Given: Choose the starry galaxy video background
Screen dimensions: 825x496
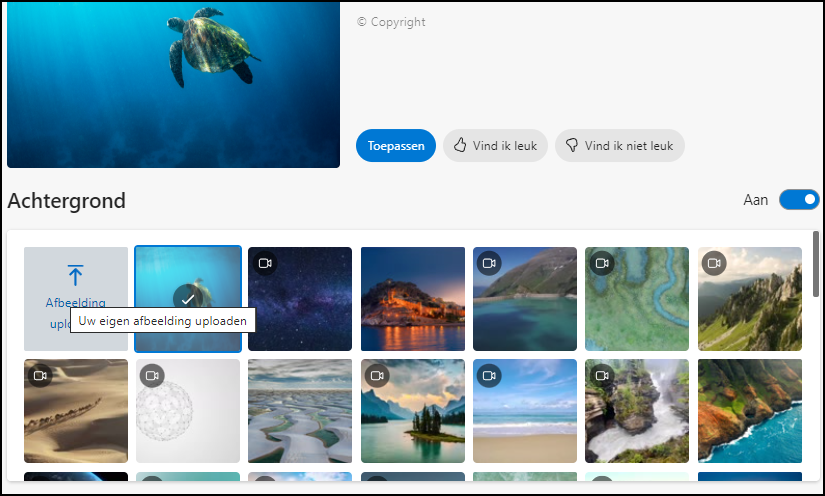Looking at the screenshot, I should coord(300,299).
